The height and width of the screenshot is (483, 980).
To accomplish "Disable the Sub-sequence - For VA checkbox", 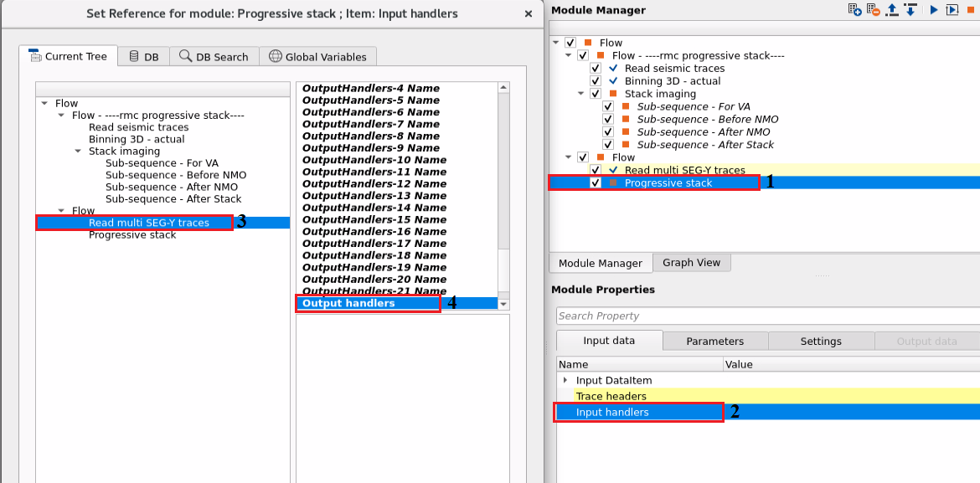I will [608, 106].
